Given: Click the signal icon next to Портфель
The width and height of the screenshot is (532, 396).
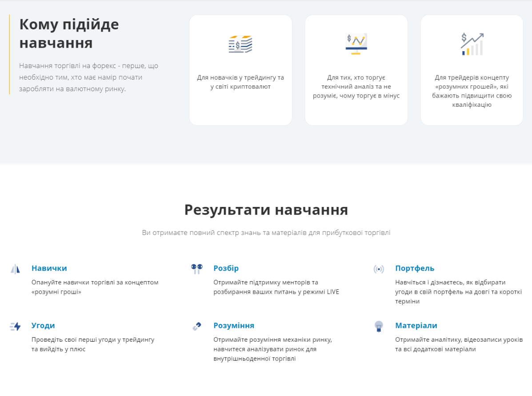Looking at the screenshot, I should 379,269.
